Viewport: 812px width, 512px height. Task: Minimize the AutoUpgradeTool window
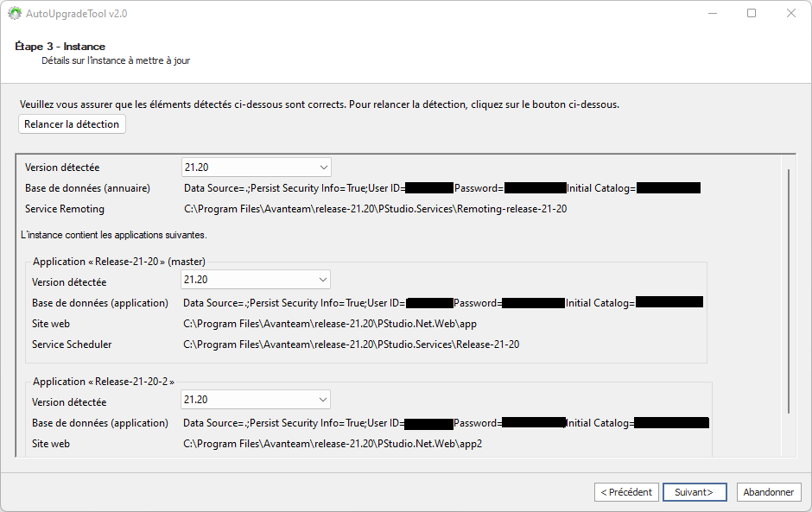(x=712, y=14)
